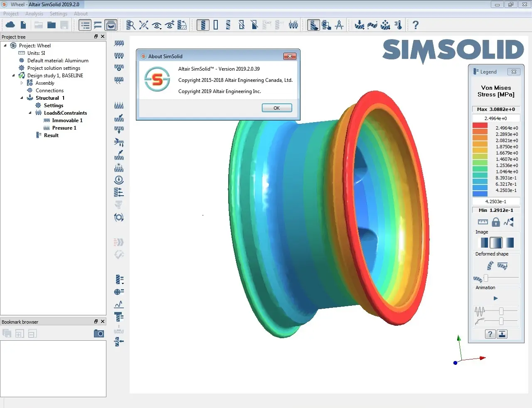
Task: Click the hinge constraint icon with ring
Action: (x=119, y=67)
